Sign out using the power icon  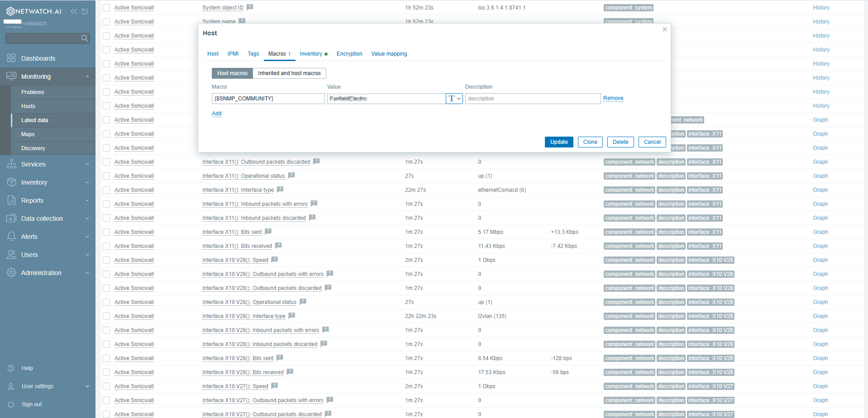pyautogui.click(x=11, y=404)
